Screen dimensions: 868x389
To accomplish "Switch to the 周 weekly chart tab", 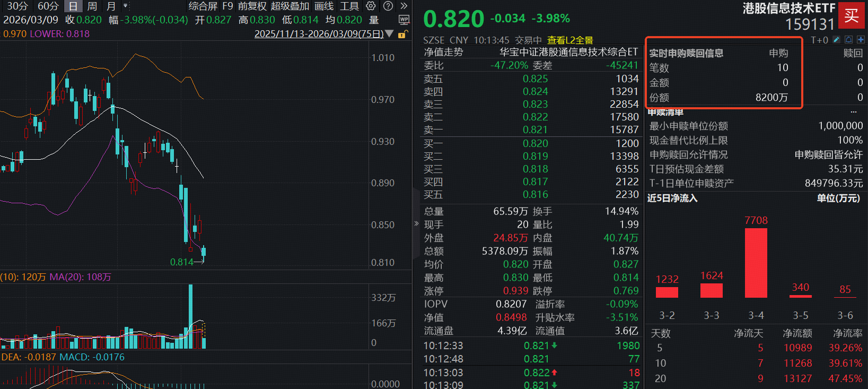I will pos(92,6).
